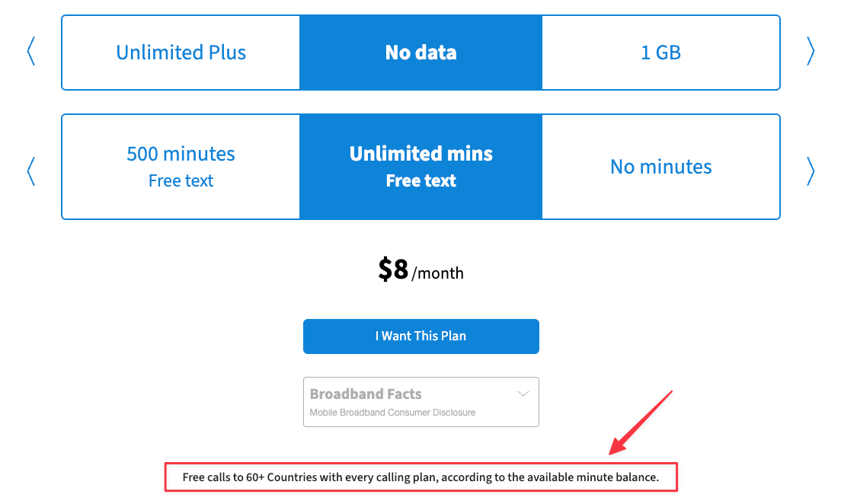Screen dimensions: 857x504
Task: Choose the No data option
Action: (x=421, y=53)
